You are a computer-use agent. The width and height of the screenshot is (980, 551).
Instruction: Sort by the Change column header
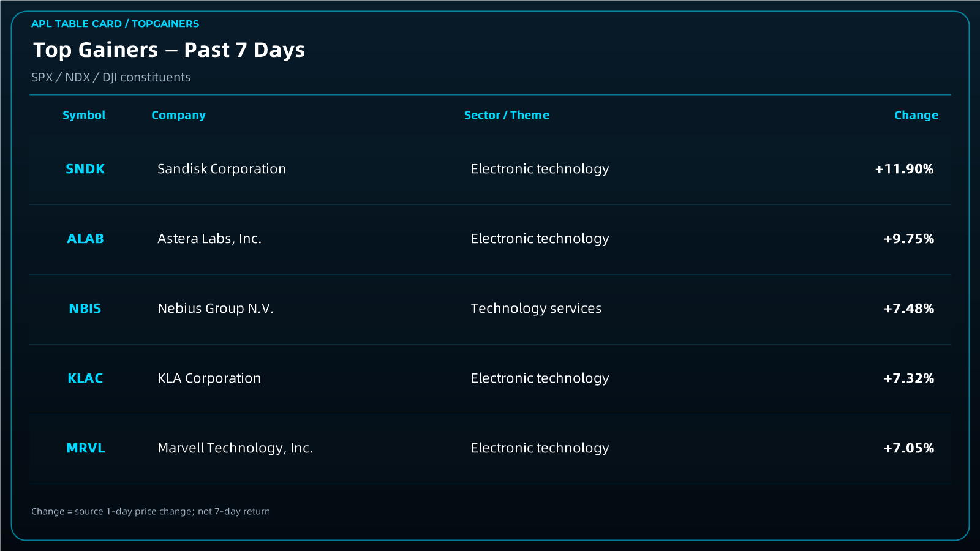pyautogui.click(x=916, y=115)
